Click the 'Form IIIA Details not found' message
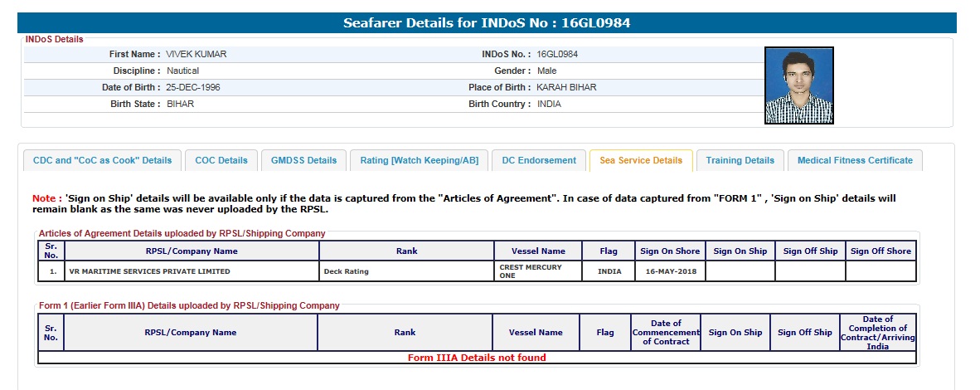The height and width of the screenshot is (390, 980). (477, 358)
